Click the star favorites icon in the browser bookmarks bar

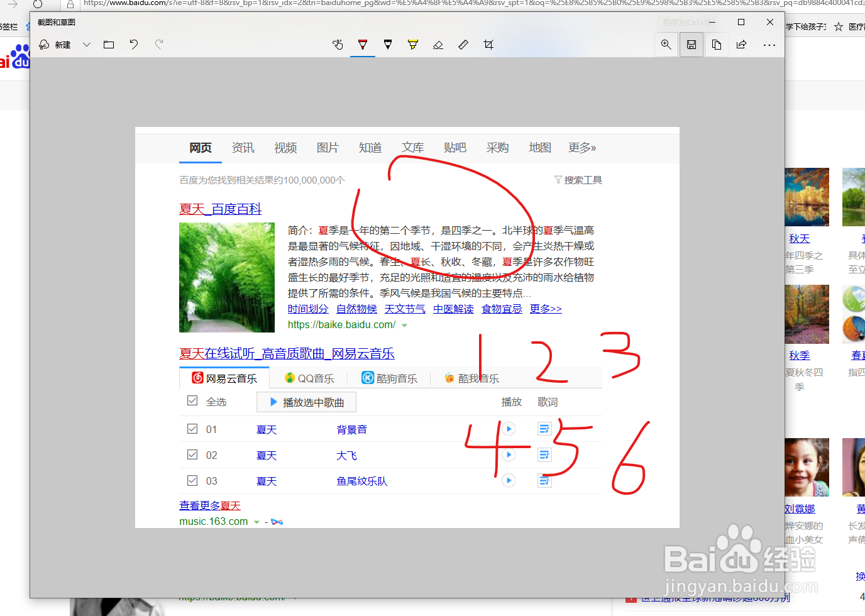(x=838, y=26)
